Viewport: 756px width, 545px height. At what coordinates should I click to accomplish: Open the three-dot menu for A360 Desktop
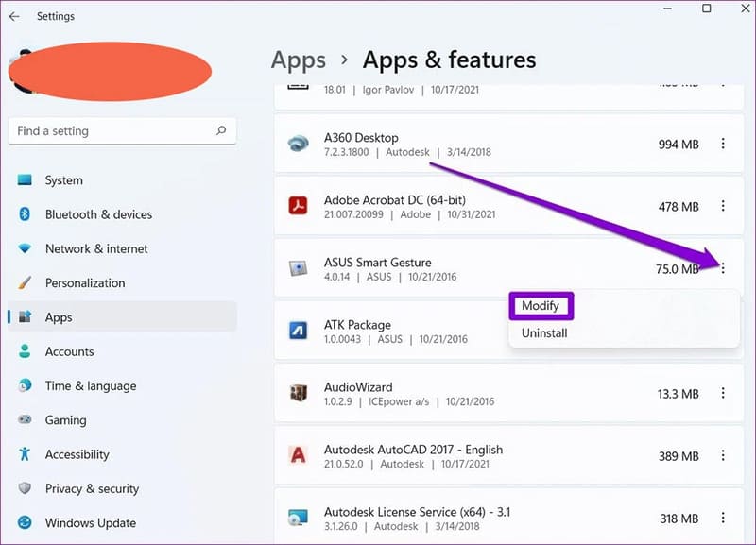tap(723, 144)
